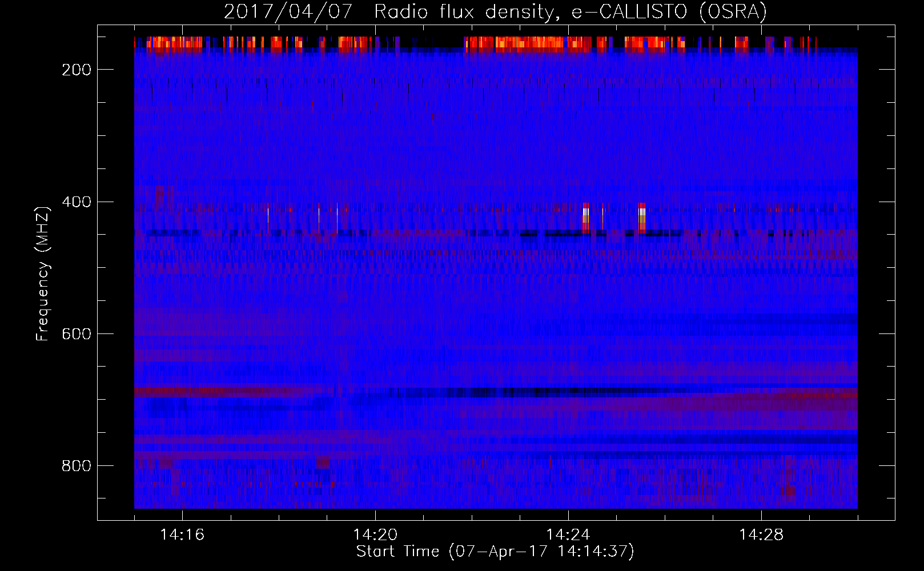Viewport: 924px width, 571px height.
Task: Click the 14:20 time tick label
Action: point(375,534)
